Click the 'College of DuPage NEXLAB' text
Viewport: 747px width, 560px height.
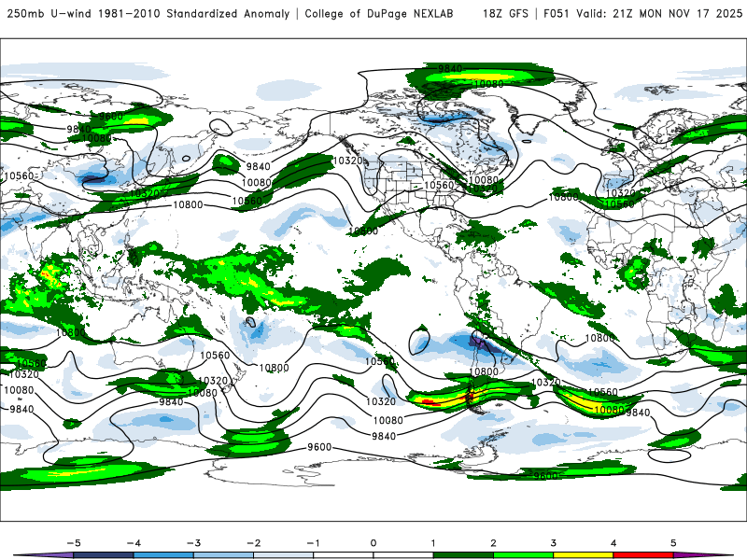click(379, 14)
